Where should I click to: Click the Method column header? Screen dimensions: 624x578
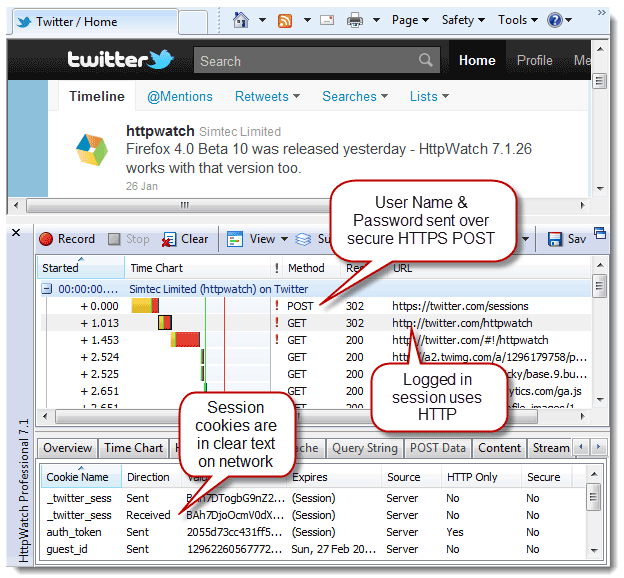coord(311,268)
